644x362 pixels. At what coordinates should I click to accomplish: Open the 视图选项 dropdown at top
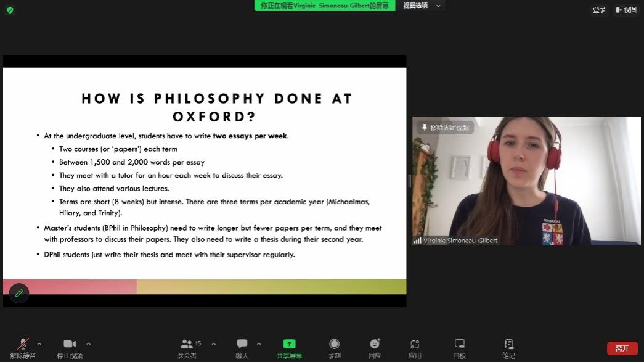pyautogui.click(x=422, y=6)
